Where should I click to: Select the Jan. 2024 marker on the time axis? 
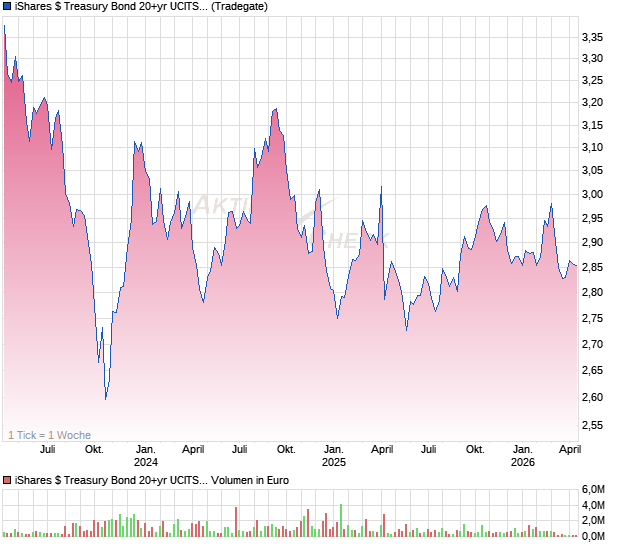point(146,456)
